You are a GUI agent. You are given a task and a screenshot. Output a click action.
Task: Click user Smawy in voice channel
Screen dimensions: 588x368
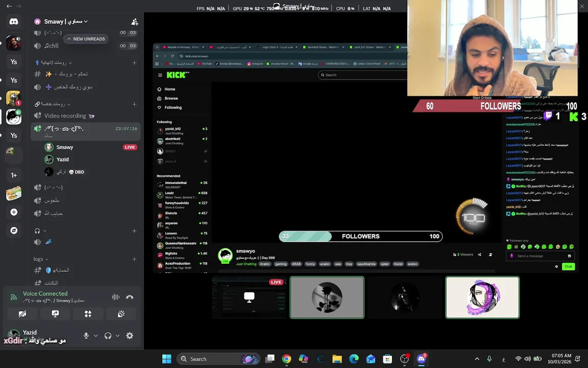coord(64,147)
